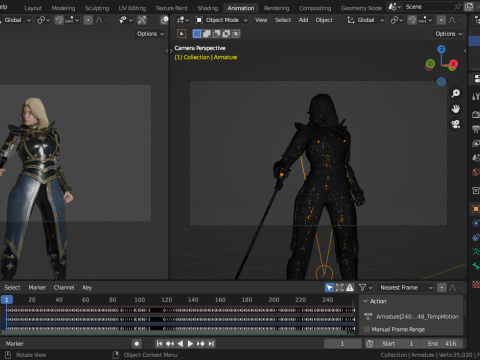
Task: Open the Options dropdown in the right viewport
Action: click(448, 34)
